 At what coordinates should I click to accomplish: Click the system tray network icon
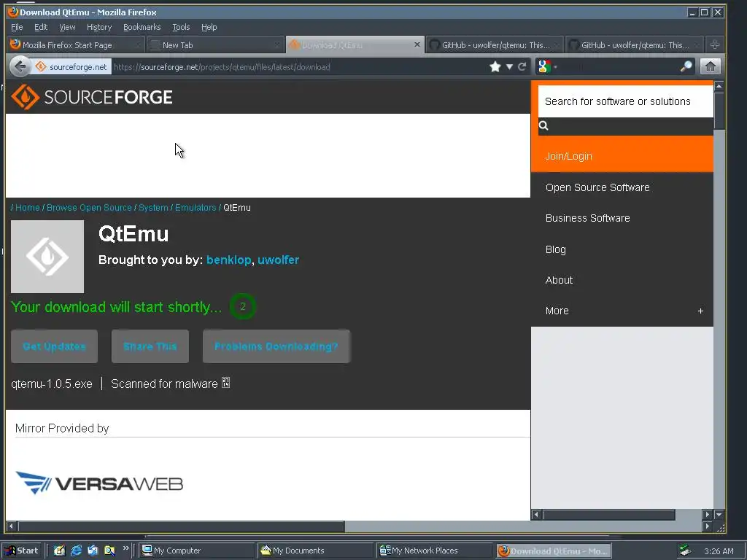pyautogui.click(x=685, y=551)
